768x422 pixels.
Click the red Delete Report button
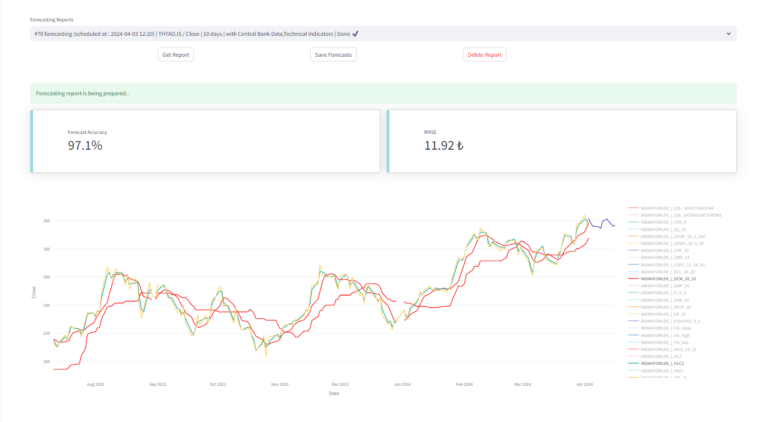click(485, 54)
